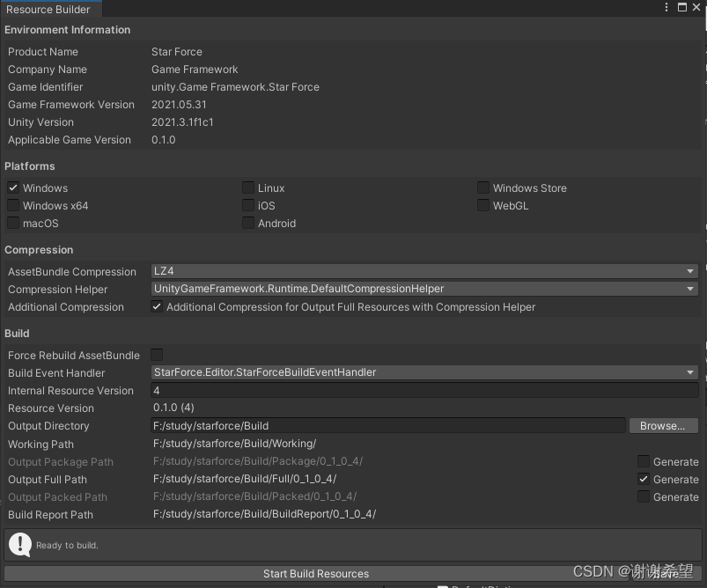Enable the Android platform checkbox
The width and height of the screenshot is (707, 588).
click(248, 223)
